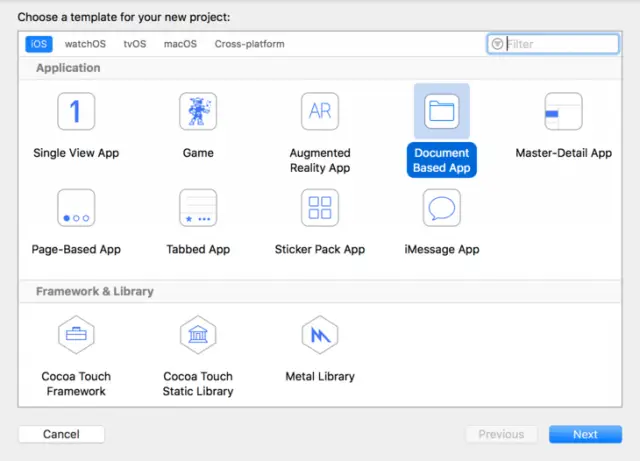Select the Document Based App folder icon
Screen dimensions: 640x461
coord(441,111)
